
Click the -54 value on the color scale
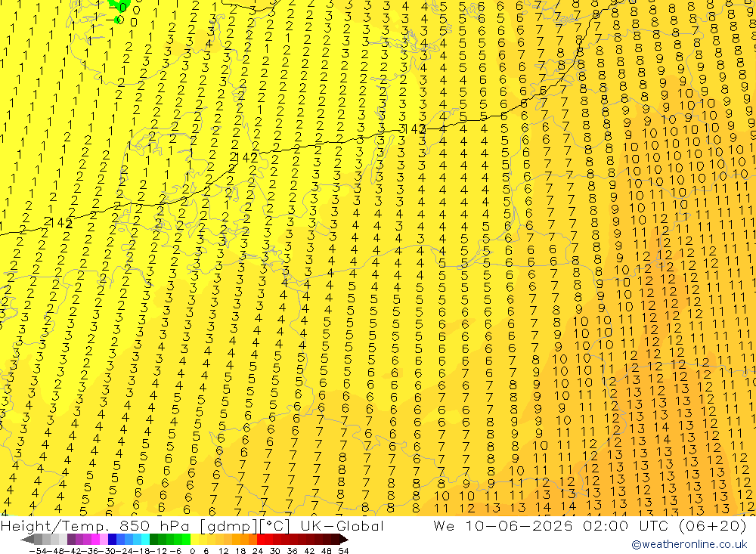pyautogui.click(x=38, y=551)
